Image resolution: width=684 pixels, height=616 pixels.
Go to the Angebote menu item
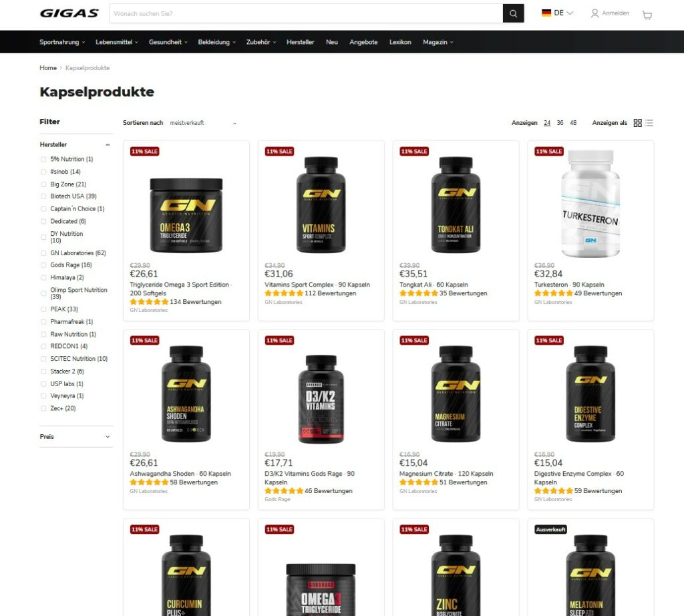[x=363, y=42]
